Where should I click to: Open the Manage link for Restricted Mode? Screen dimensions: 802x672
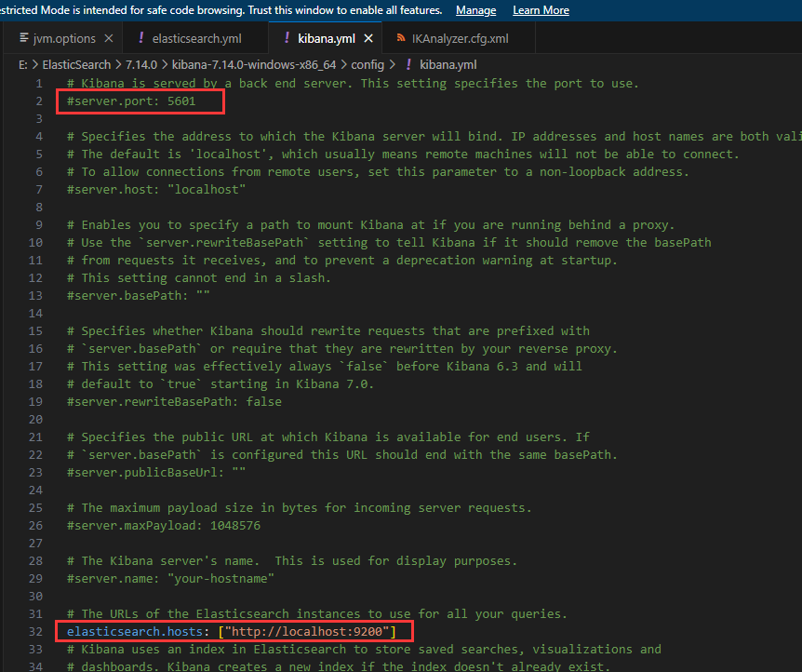475,10
